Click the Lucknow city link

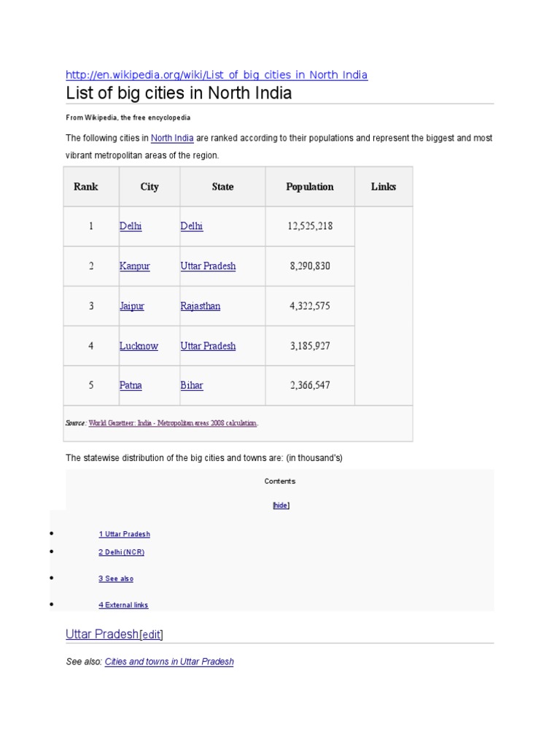tap(139, 346)
